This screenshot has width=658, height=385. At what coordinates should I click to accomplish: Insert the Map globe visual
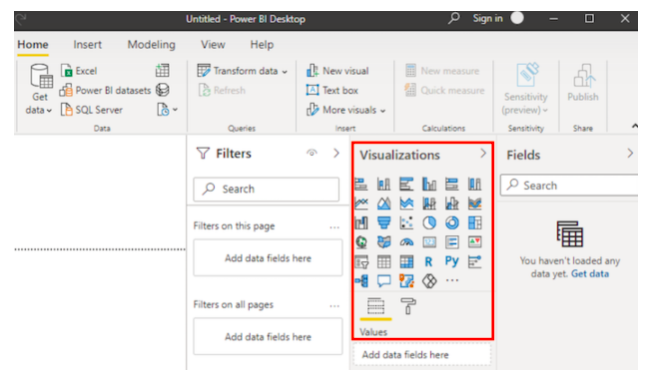[x=361, y=242]
